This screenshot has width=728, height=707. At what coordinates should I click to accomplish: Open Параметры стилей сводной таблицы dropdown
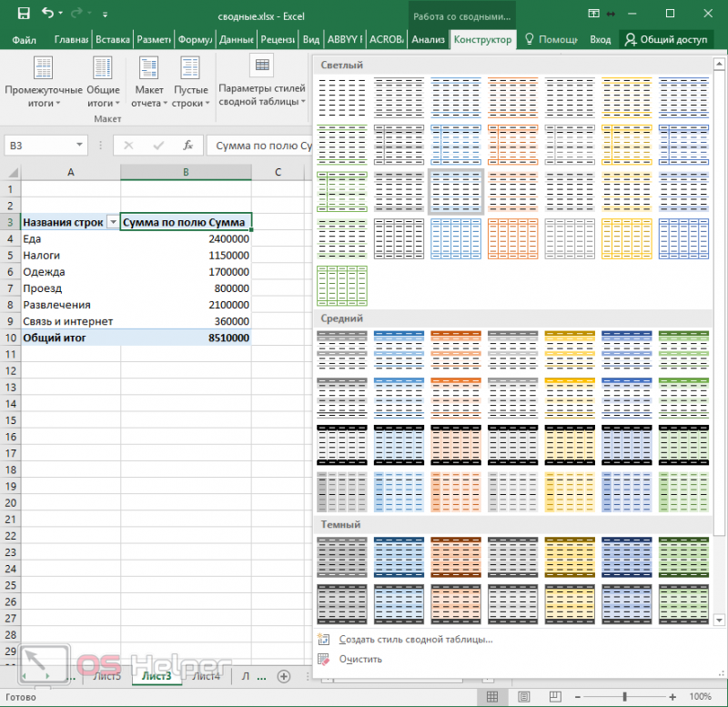262,81
